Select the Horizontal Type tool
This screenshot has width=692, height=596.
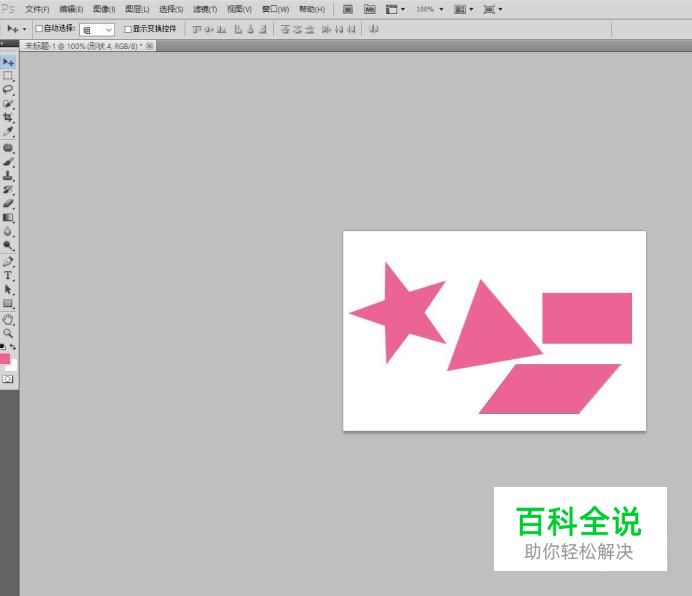[x=8, y=275]
